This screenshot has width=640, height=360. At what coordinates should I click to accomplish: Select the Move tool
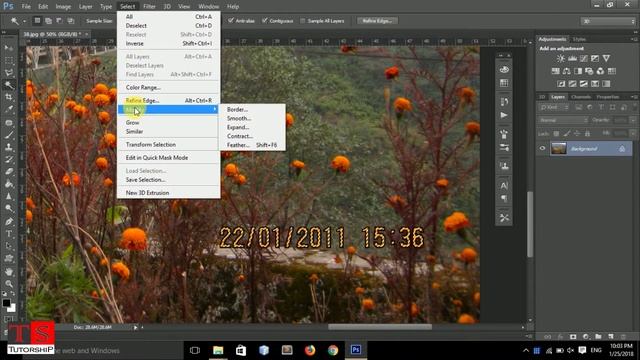(x=9, y=48)
